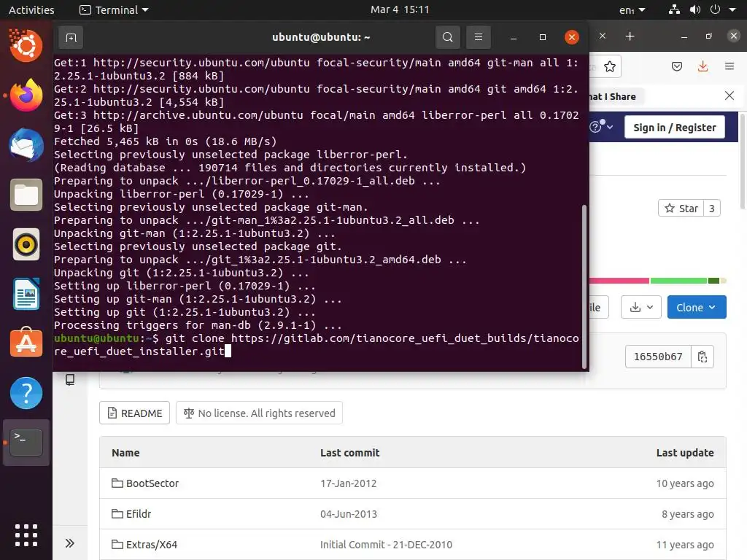
Task: Open the 04-Jun-2013 commit link
Action: 348,514
